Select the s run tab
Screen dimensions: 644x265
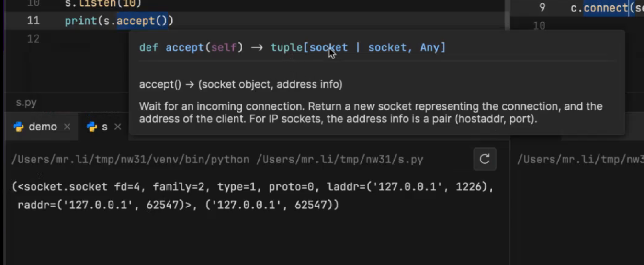(104, 127)
